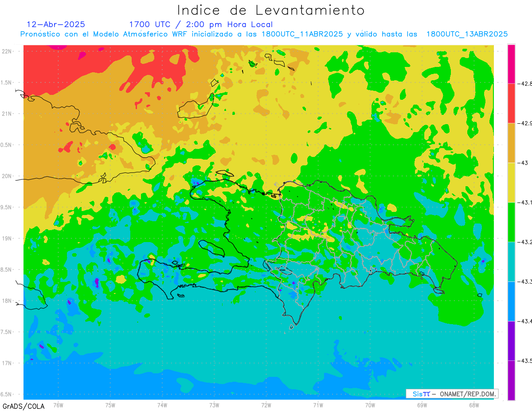Click longitude label "72W"
The image size is (532, 411).
266,405
